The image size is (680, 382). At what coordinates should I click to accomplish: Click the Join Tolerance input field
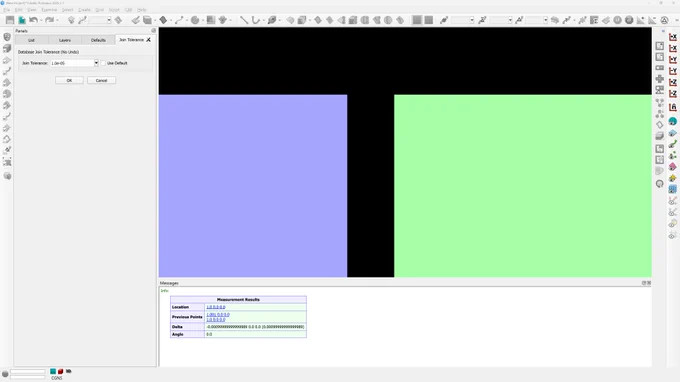(72, 63)
